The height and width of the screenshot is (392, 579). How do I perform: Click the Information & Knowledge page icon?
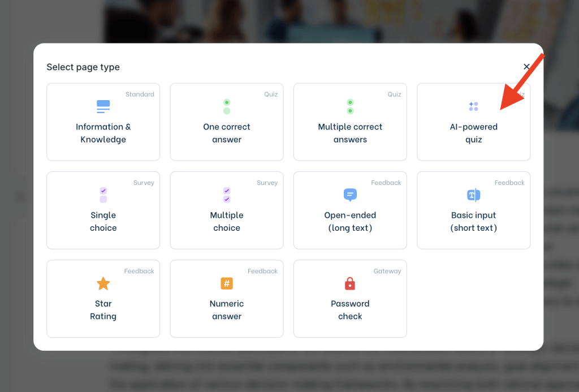[103, 106]
